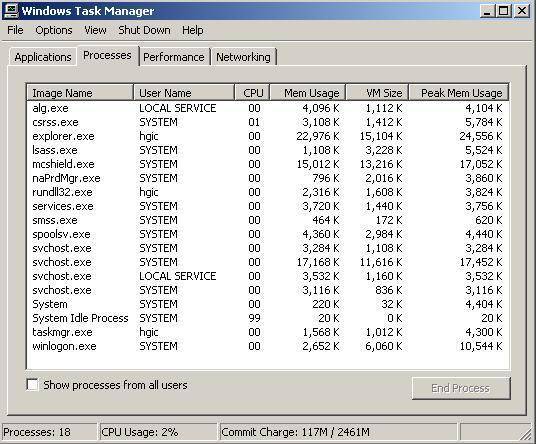Open the File menu

15,30
